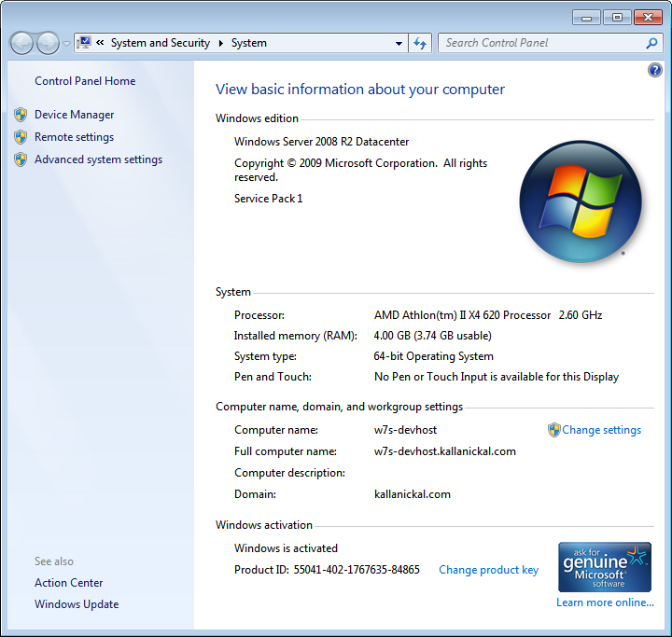The height and width of the screenshot is (637, 672).
Task: Open the Change settings link
Action: (601, 430)
